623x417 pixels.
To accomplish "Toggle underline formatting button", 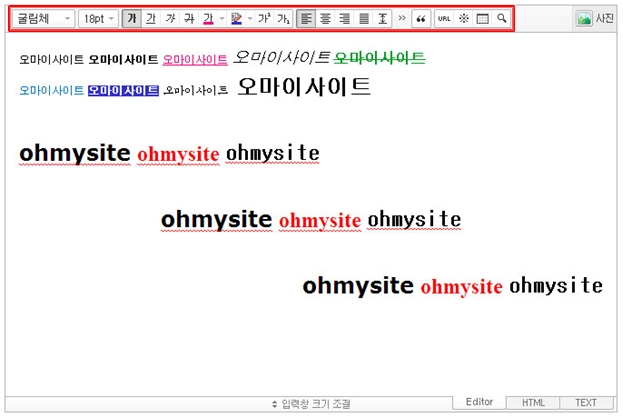I will pyautogui.click(x=151, y=19).
